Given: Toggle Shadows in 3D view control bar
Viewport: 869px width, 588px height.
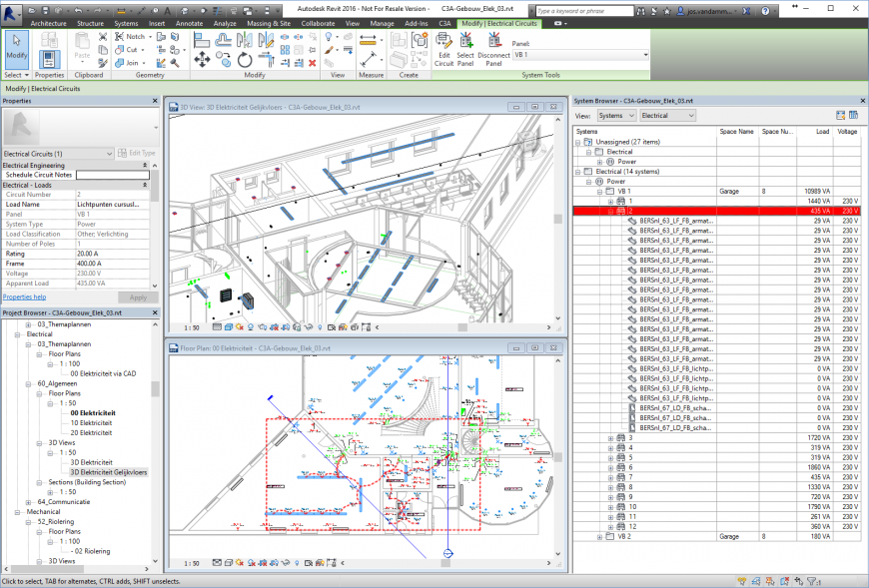Looking at the screenshot, I should click(251, 327).
